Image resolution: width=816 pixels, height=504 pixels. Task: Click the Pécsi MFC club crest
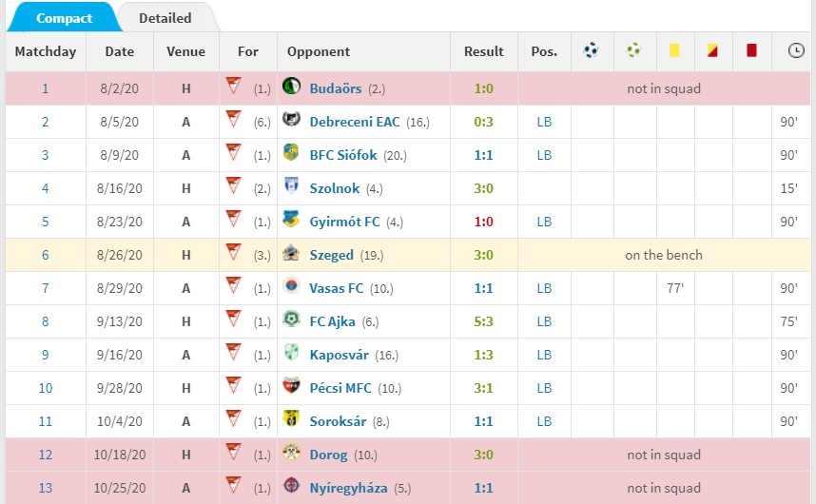click(291, 385)
